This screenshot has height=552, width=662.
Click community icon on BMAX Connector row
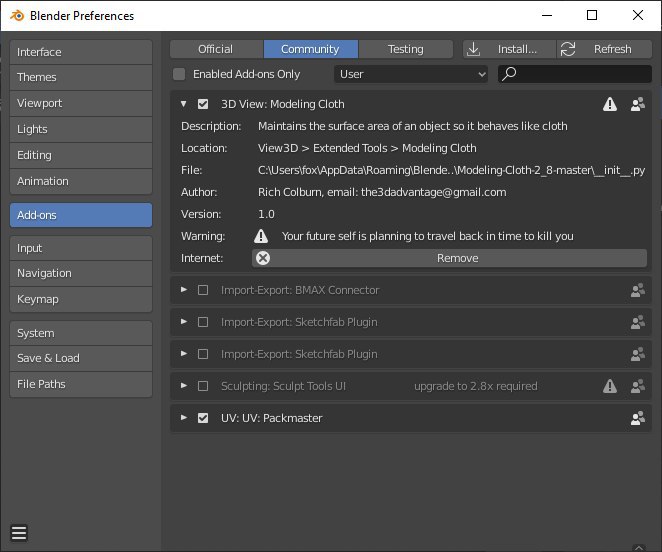click(x=638, y=290)
